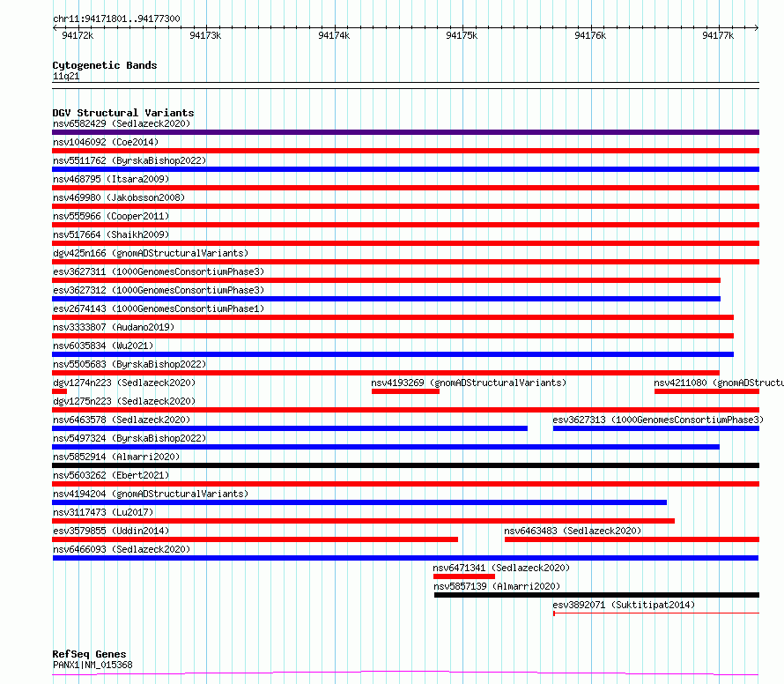Image resolution: width=784 pixels, height=684 pixels.
Task: Click the DGV Structural Variants track header
Action: (123, 113)
